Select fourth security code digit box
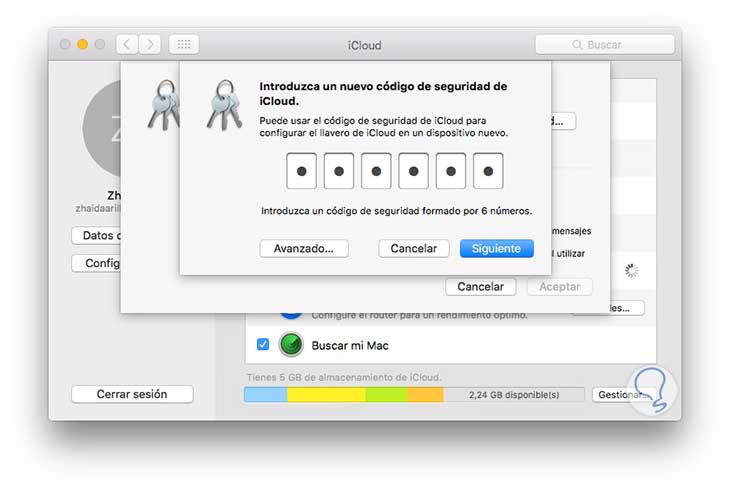The width and height of the screenshot is (730, 490). pos(413,171)
